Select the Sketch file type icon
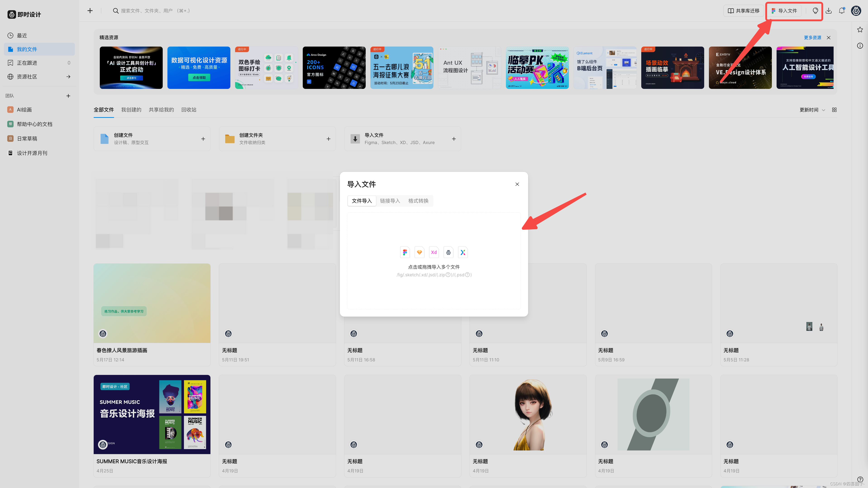868x488 pixels. [419, 252]
